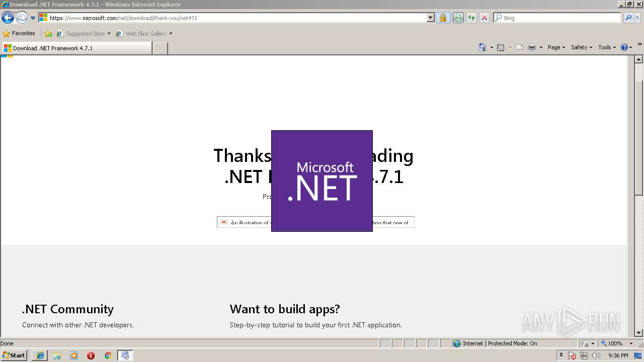Image resolution: width=644 pixels, height=362 pixels.
Task: Open the recent pages dropdown arrow
Action: pos(33,18)
